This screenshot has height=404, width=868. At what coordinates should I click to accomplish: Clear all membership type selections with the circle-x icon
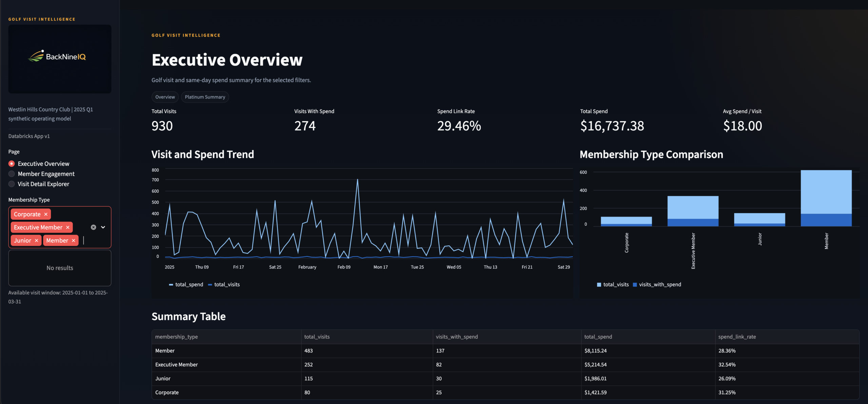point(93,227)
